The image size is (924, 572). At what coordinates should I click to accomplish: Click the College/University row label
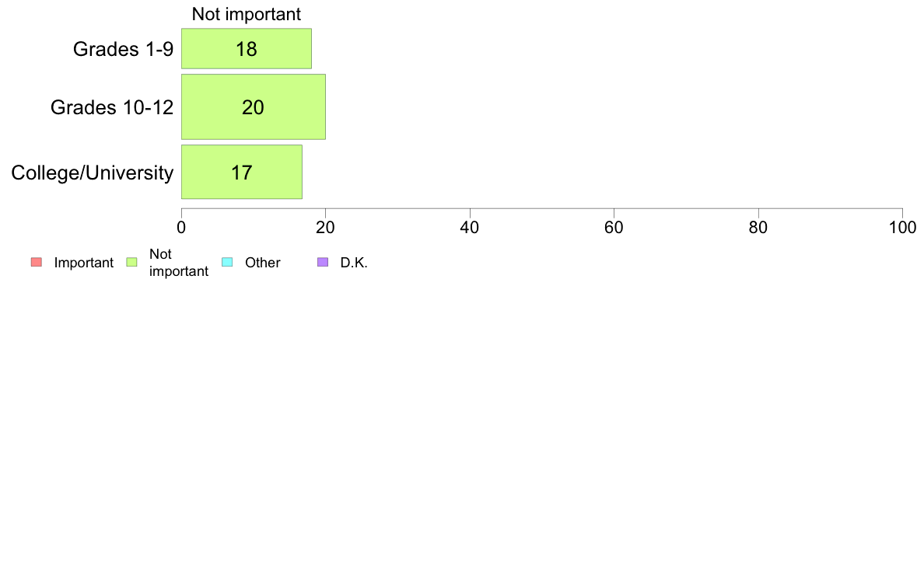click(93, 173)
